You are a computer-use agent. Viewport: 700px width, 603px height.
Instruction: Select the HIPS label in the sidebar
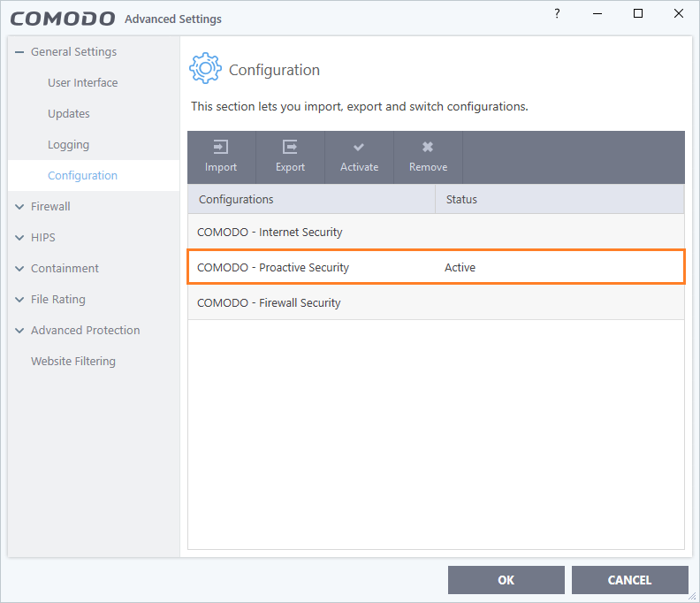pyautogui.click(x=42, y=238)
